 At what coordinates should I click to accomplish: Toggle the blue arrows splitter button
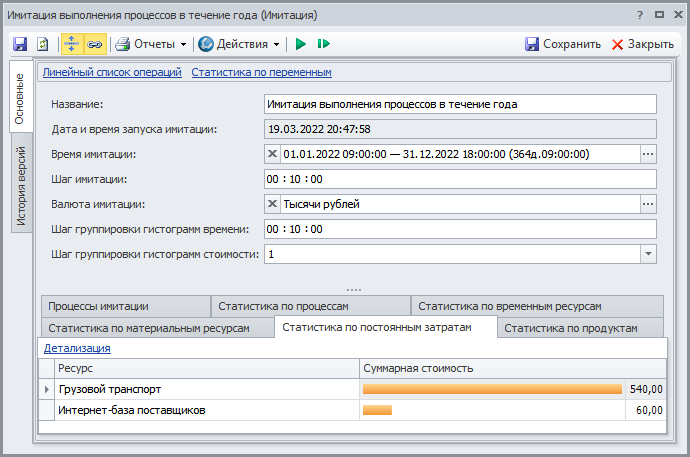(x=72, y=44)
